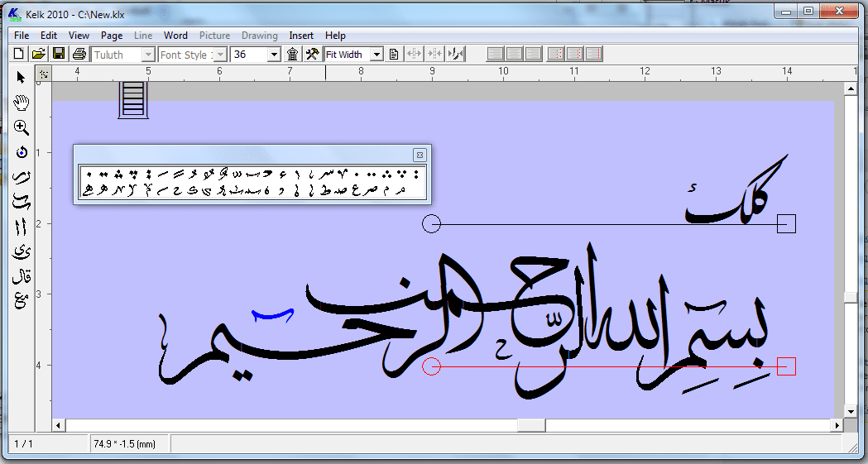Select the hand pan tool
Image resolution: width=868 pixels, height=464 pixels.
[x=22, y=103]
